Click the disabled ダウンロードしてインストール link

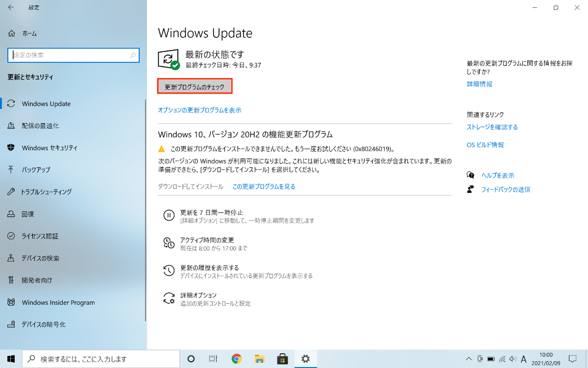pyautogui.click(x=191, y=186)
